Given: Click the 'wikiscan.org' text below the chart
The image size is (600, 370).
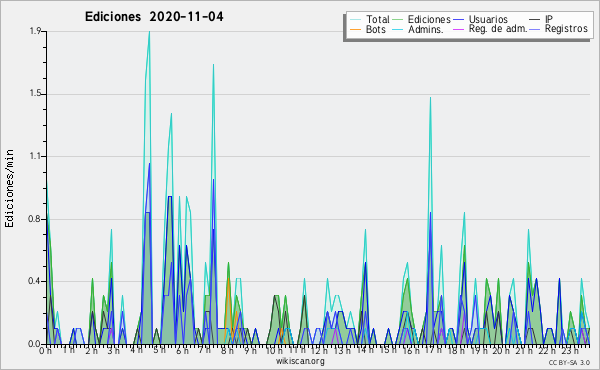Looking at the screenshot, I should (300, 361).
